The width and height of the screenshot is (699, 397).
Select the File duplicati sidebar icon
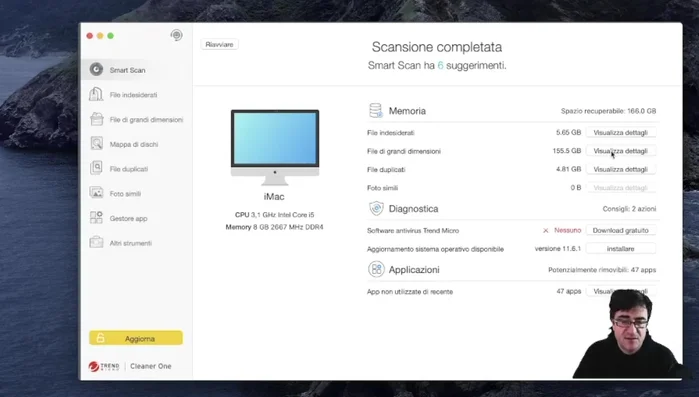tap(96, 168)
